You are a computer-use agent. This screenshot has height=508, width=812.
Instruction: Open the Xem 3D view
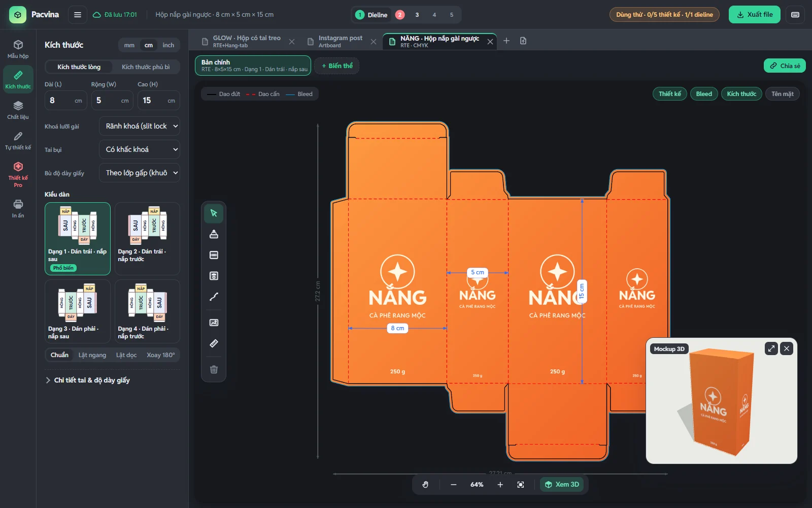coord(562,485)
